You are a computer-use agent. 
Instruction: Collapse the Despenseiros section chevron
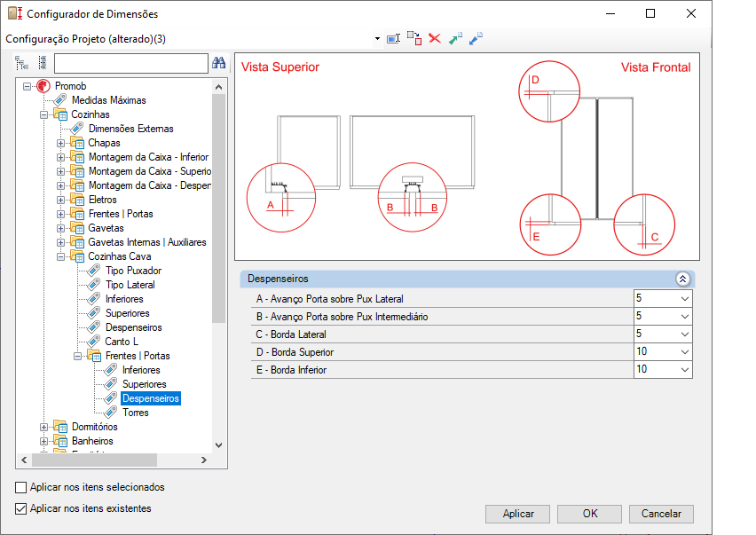(682, 279)
